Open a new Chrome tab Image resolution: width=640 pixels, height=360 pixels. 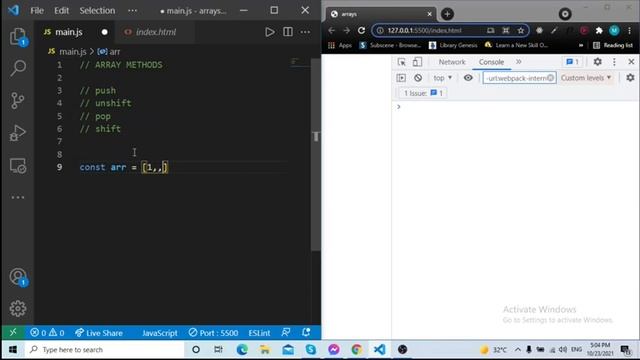click(x=447, y=14)
